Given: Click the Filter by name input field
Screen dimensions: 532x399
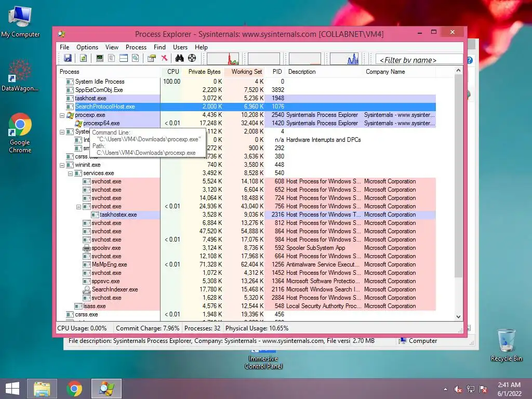Looking at the screenshot, I should point(419,60).
